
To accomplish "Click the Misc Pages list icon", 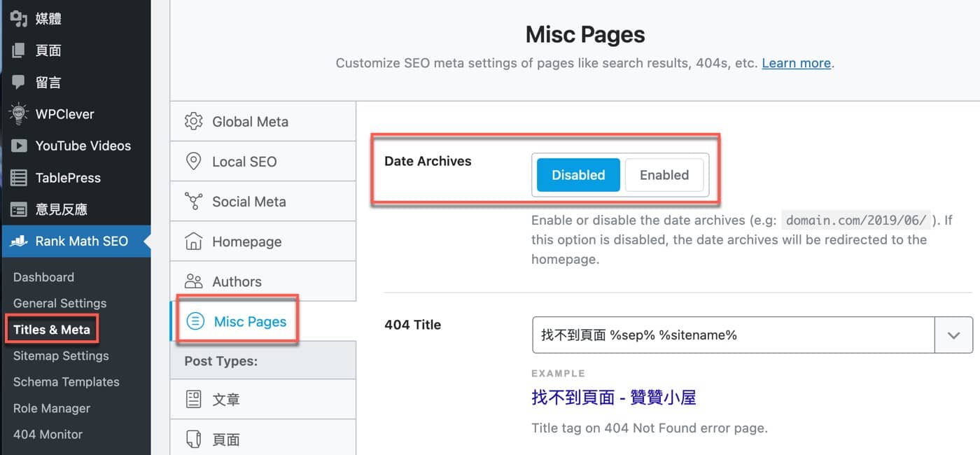I will click(195, 321).
